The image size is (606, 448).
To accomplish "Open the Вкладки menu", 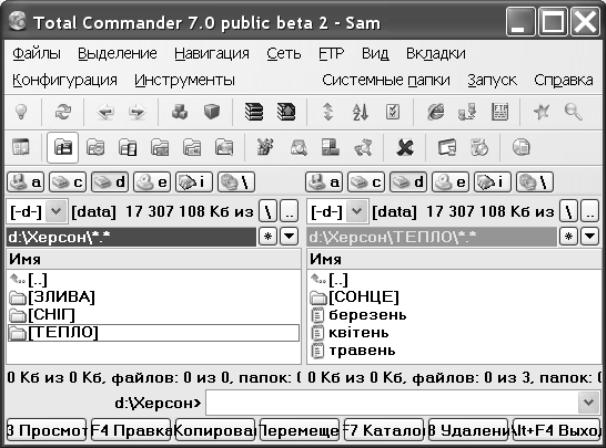I will click(x=436, y=53).
